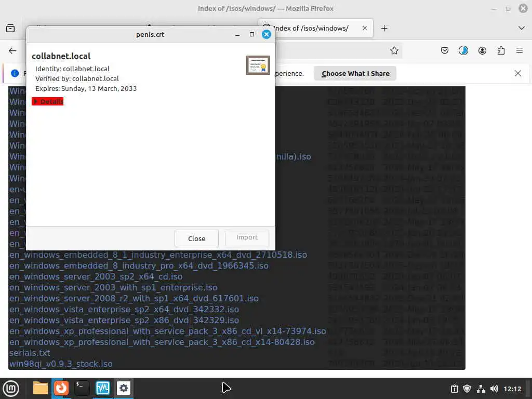The image size is (532, 399).
Task: Open the volume control tray icon
Action: pyautogui.click(x=494, y=389)
